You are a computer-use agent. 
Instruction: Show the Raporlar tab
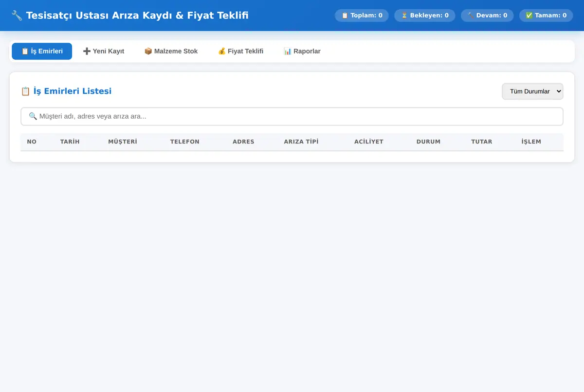[x=302, y=51]
